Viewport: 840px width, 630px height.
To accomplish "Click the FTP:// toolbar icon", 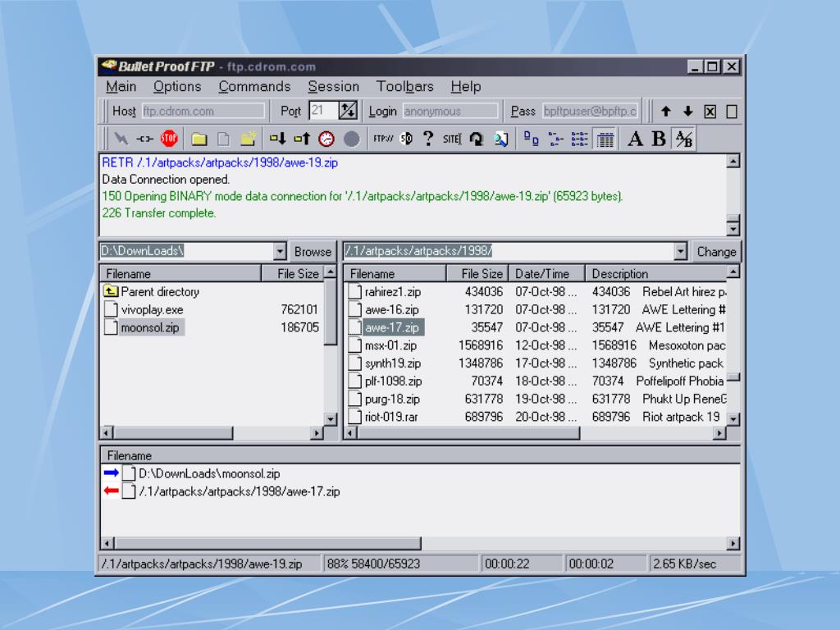I will click(x=383, y=139).
